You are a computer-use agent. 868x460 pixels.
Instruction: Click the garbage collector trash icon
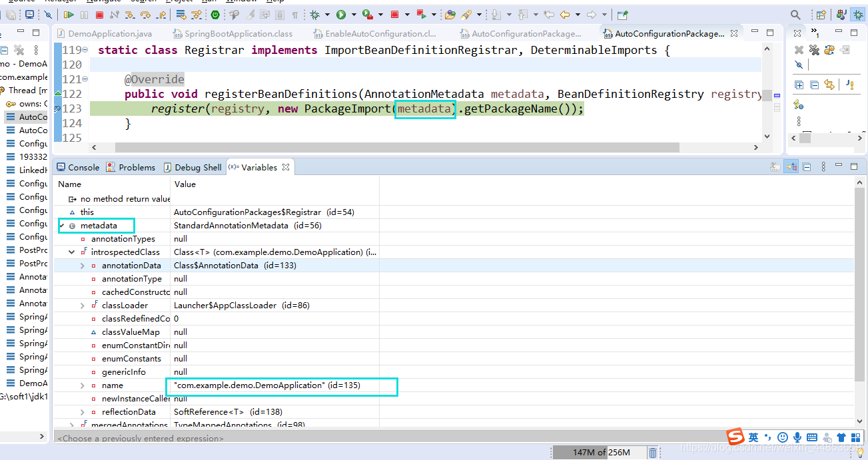653,453
